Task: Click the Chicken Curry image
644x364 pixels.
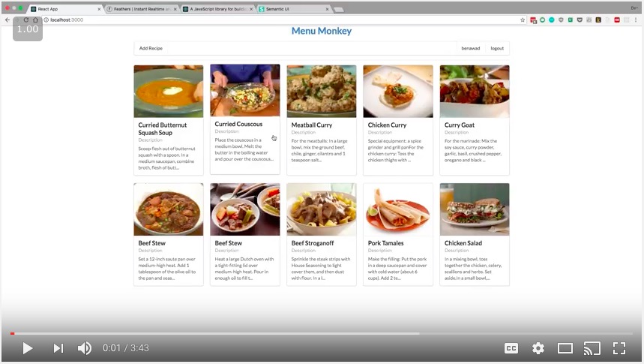Action: [398, 92]
